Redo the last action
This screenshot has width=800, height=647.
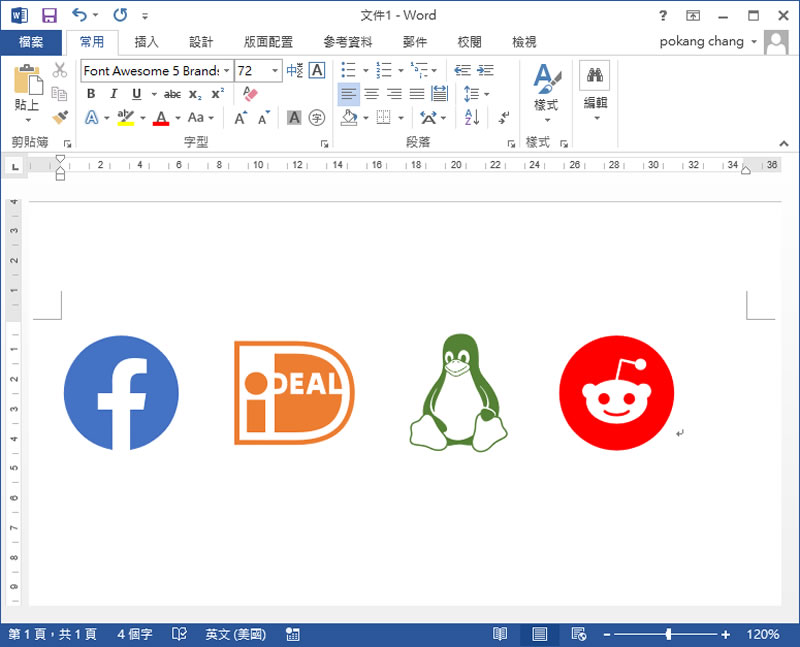point(120,15)
